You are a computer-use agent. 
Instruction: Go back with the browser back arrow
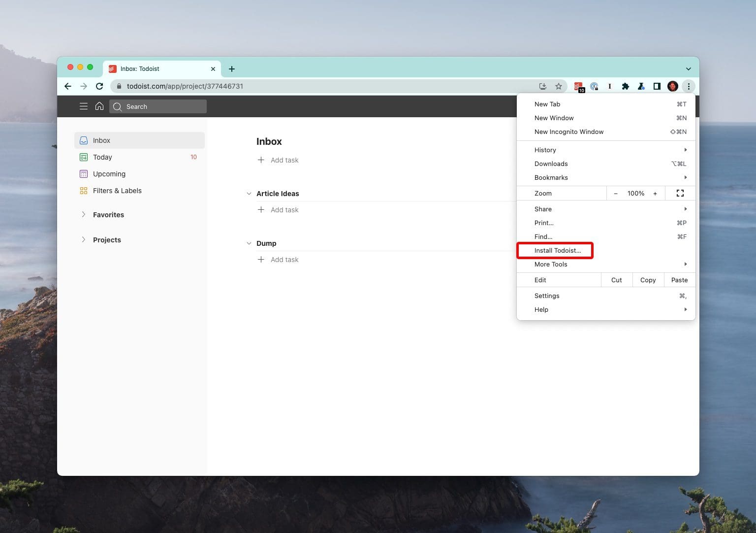68,86
